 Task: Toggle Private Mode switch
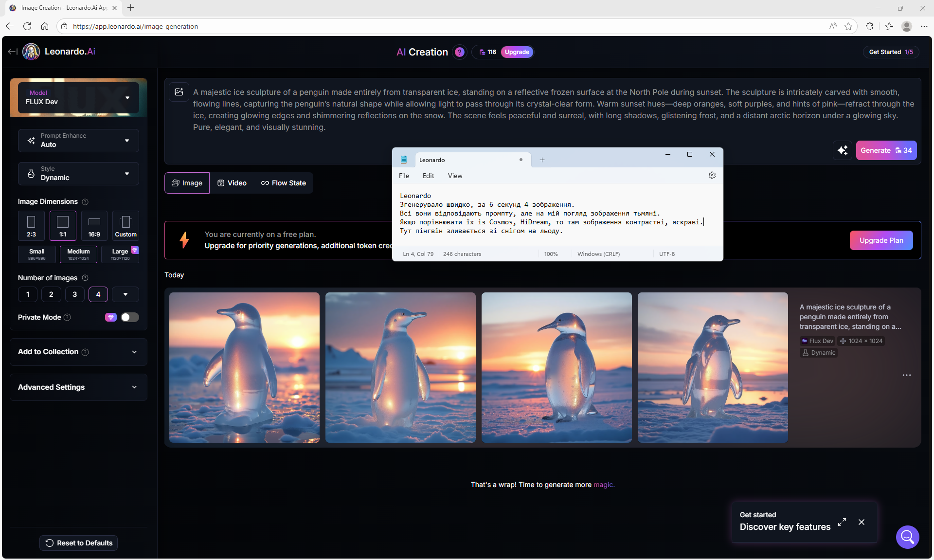click(129, 317)
